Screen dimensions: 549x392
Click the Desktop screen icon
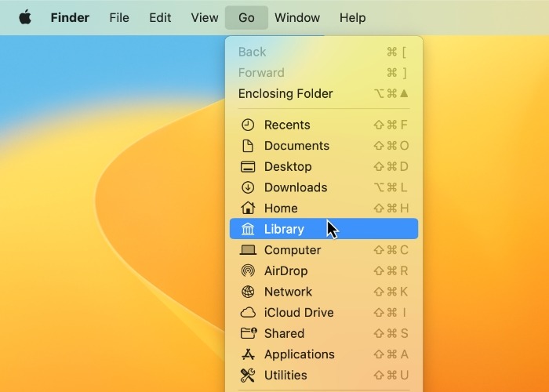click(x=248, y=166)
